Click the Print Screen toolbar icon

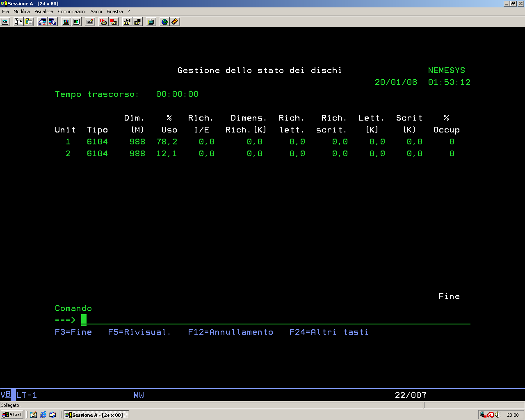pyautogui.click(x=5, y=22)
